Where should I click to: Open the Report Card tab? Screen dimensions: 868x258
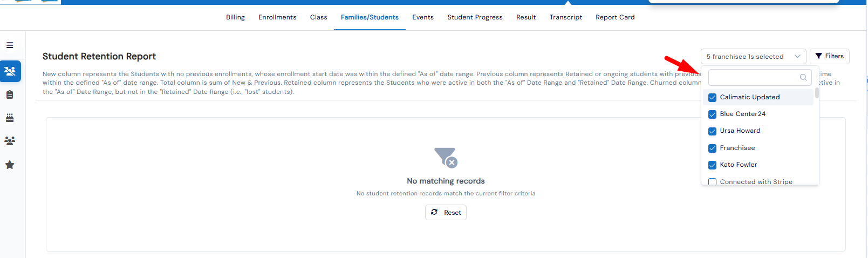[x=615, y=17]
